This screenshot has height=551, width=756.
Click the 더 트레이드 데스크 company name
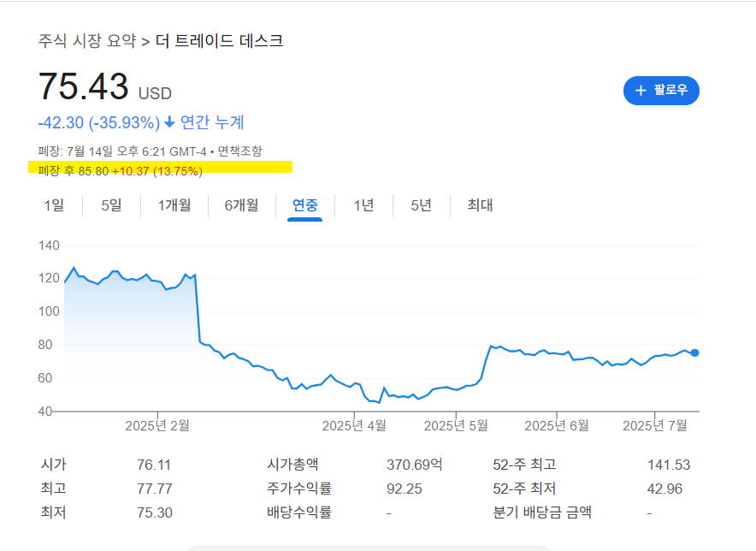[x=219, y=40]
